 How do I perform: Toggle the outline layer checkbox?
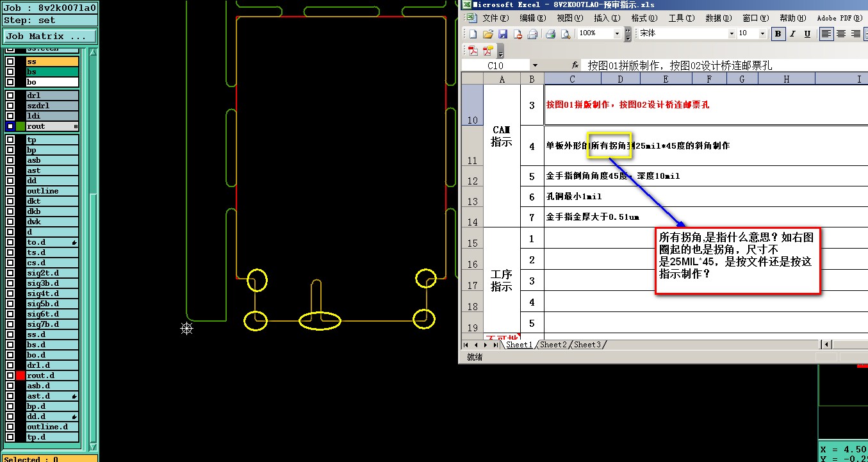10,191
